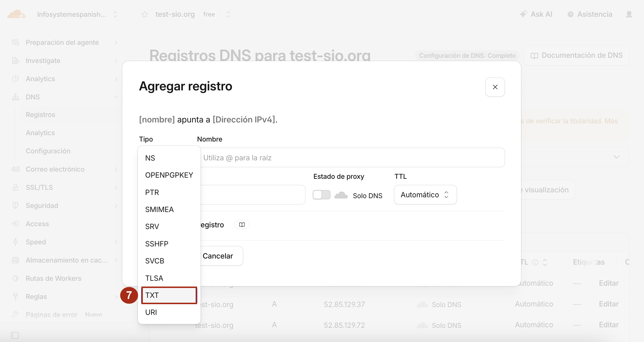
Task: Click the Cloudflare logo icon
Action: (x=16, y=14)
